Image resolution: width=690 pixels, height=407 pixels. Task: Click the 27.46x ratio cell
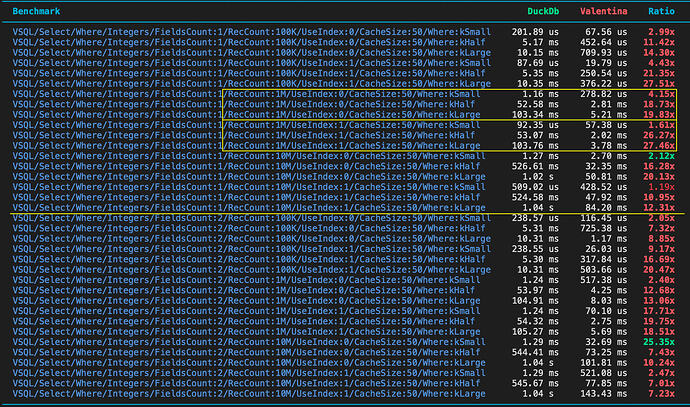[659, 146]
